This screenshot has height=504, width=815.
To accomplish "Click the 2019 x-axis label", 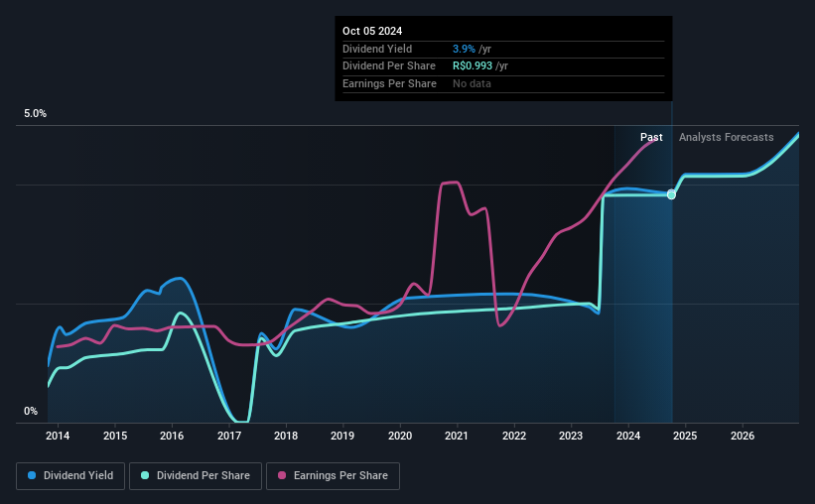I will click(342, 436).
